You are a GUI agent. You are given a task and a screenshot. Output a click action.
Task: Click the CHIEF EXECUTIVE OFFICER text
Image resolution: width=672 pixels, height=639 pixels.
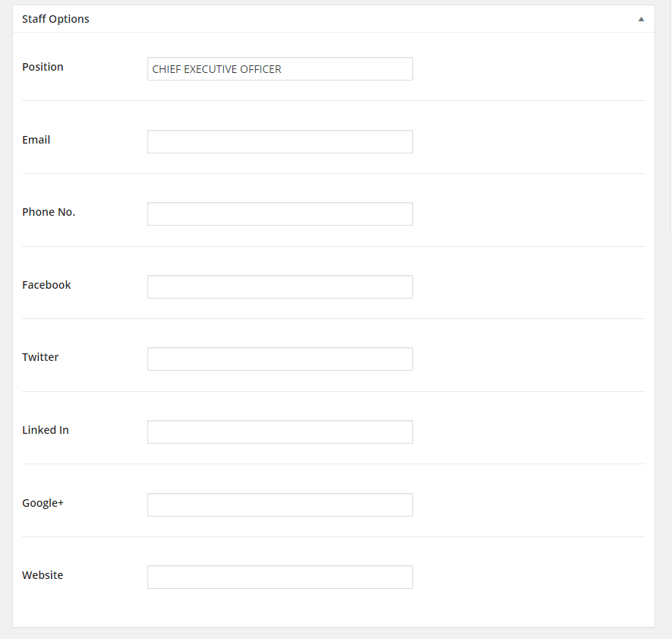(216, 69)
